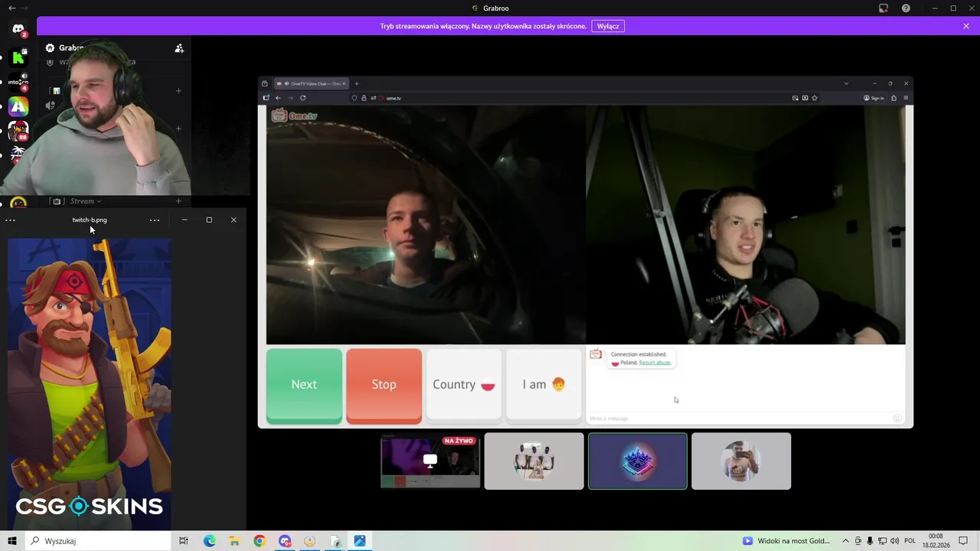Image resolution: width=980 pixels, height=551 pixels.
Task: Add a channel with plus beside Stream category
Action: [x=178, y=201]
